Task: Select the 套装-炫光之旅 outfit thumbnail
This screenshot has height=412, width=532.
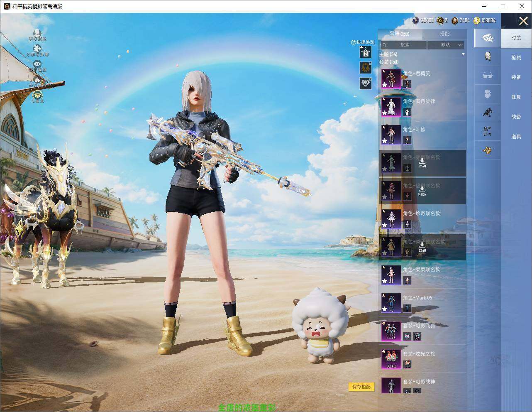Action: [391, 359]
